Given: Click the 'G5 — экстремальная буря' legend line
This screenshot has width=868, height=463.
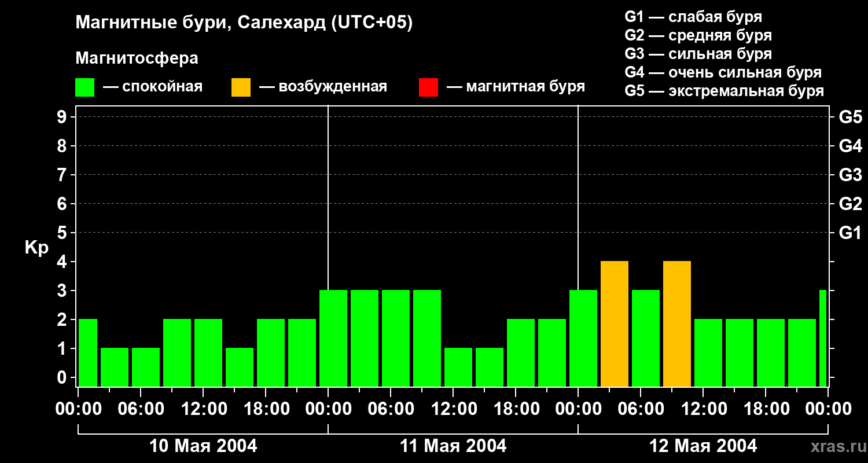Looking at the screenshot, I should (724, 91).
